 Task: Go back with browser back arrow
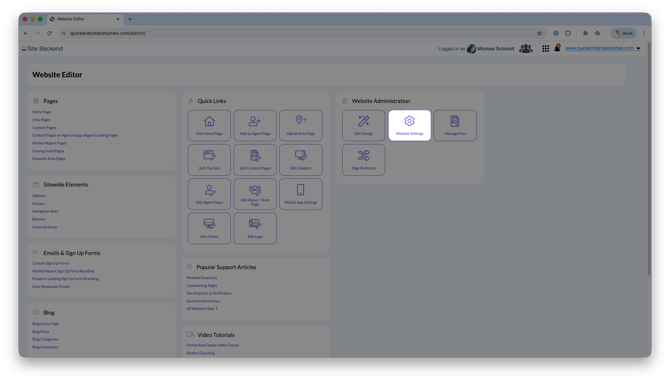[x=26, y=33]
